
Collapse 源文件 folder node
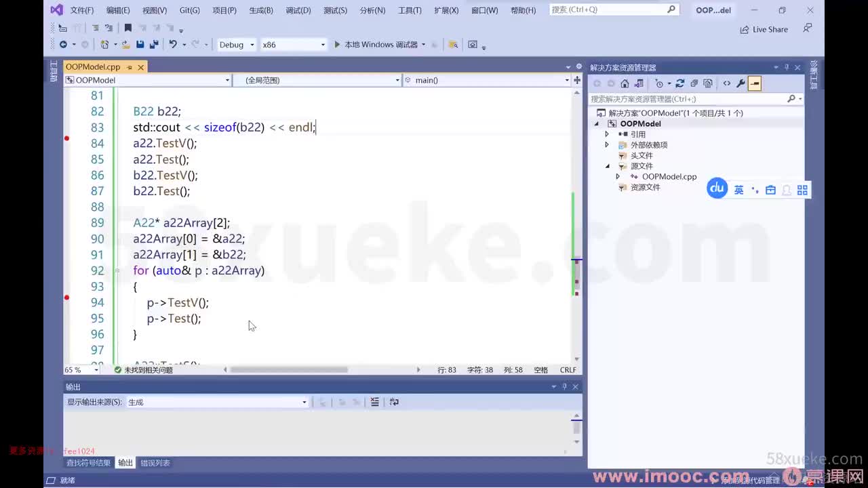click(607, 166)
